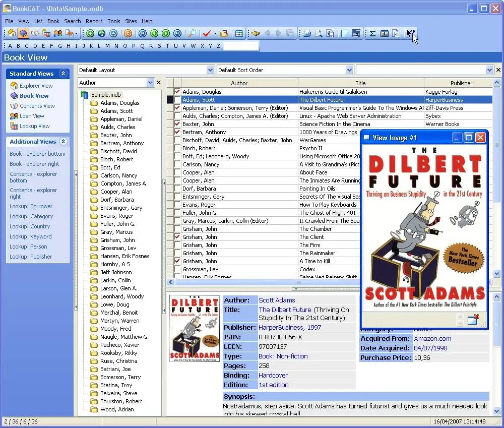
Task: Open the Author tree-grouping dropdown
Action: click(150, 83)
